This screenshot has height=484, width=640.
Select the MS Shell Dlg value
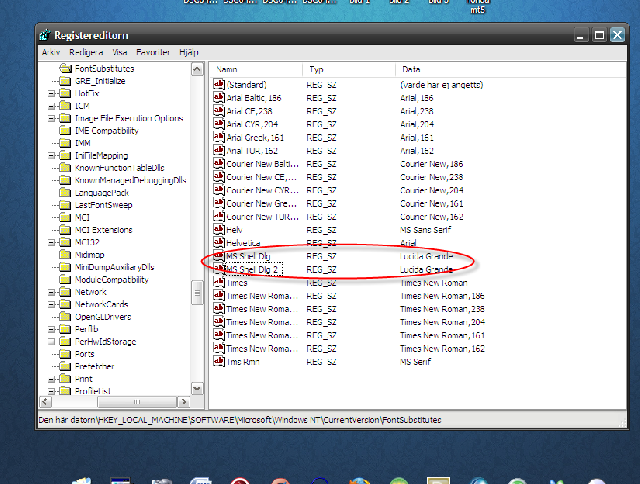click(248, 256)
